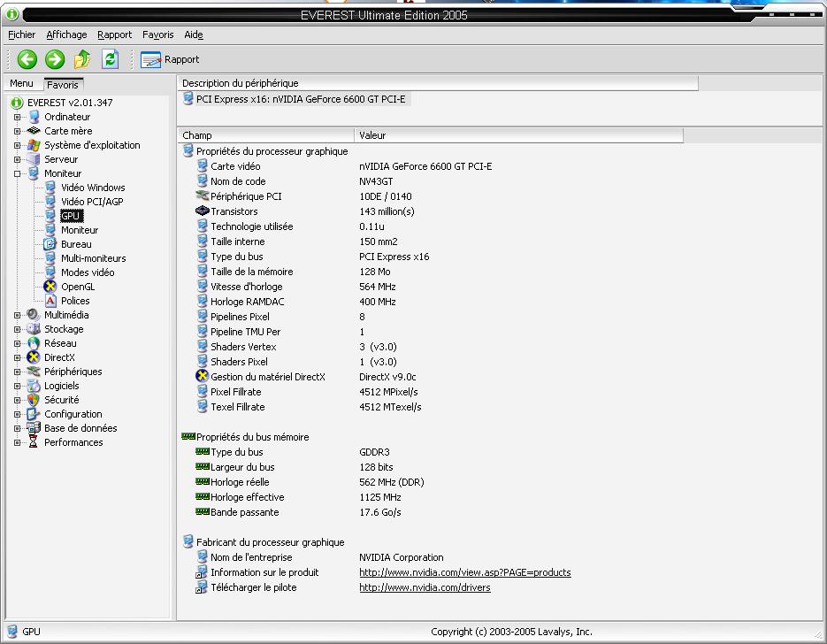Click the Rapport toolbar button
Image resolution: width=827 pixels, height=644 pixels.
(170, 59)
